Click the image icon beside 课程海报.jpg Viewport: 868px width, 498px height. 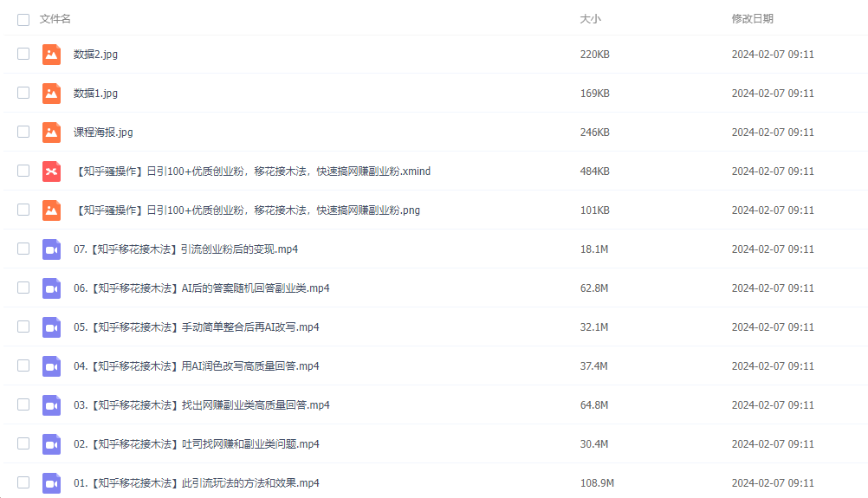(x=51, y=132)
